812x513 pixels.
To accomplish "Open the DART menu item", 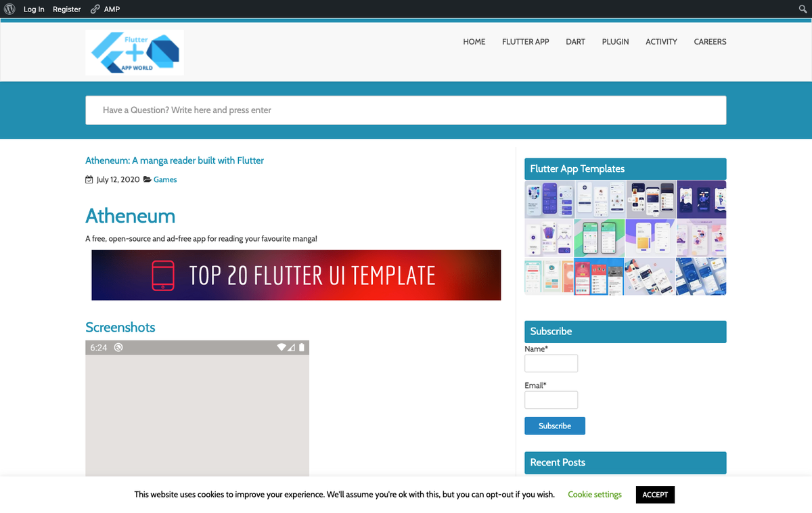I will point(576,41).
